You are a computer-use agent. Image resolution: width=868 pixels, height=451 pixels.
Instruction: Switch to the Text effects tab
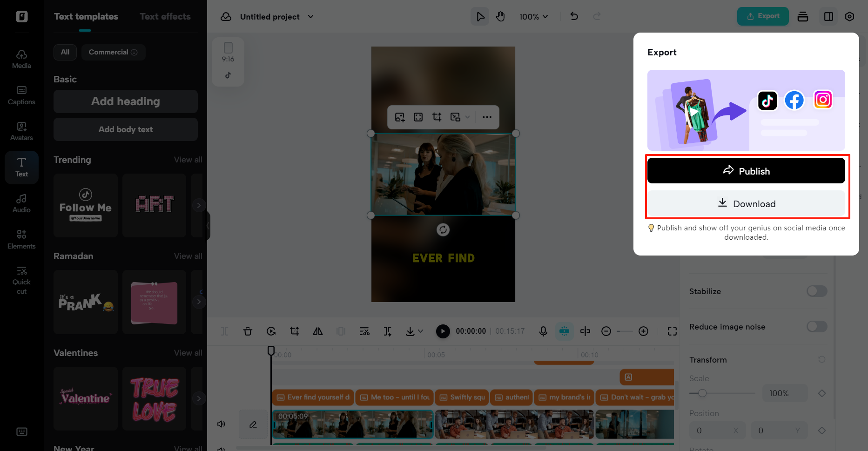pos(165,16)
